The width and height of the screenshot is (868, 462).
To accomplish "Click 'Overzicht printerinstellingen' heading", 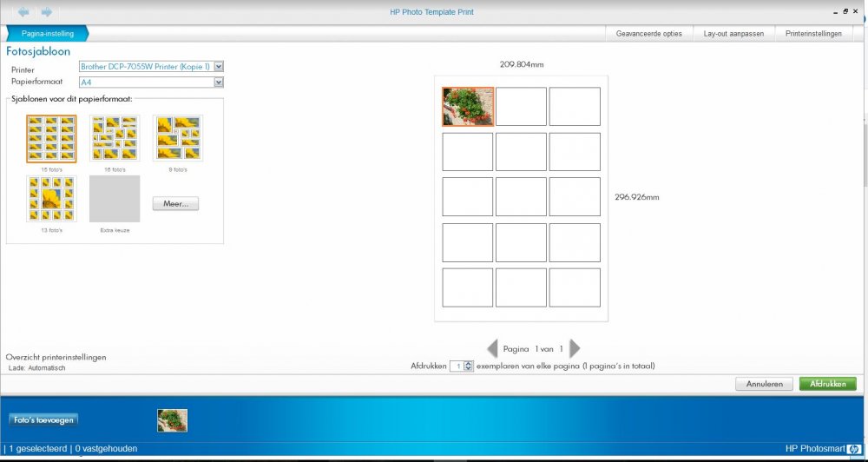I will [56, 357].
